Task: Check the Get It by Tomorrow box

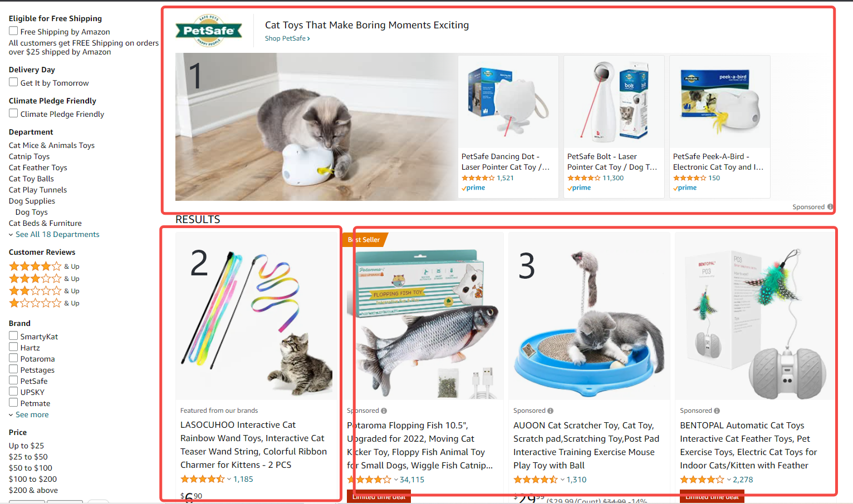Action: [x=13, y=82]
